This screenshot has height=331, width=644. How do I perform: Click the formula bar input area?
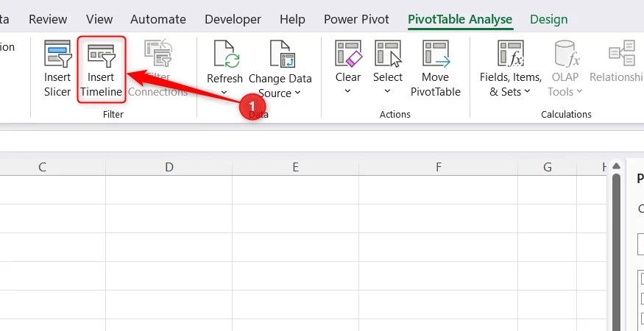pos(322,141)
